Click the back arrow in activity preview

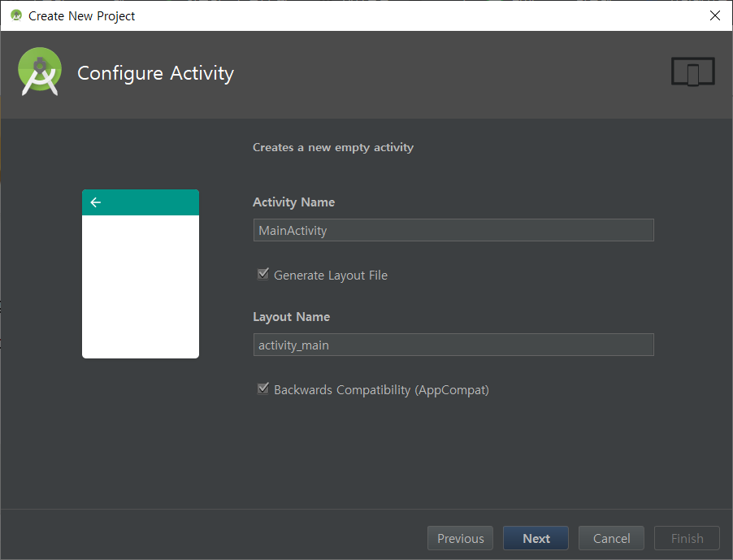click(x=96, y=202)
